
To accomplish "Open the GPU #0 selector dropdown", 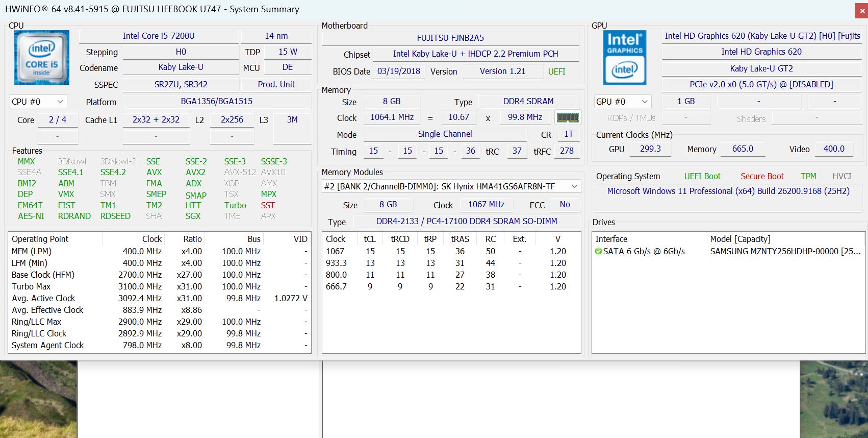I will (x=623, y=102).
